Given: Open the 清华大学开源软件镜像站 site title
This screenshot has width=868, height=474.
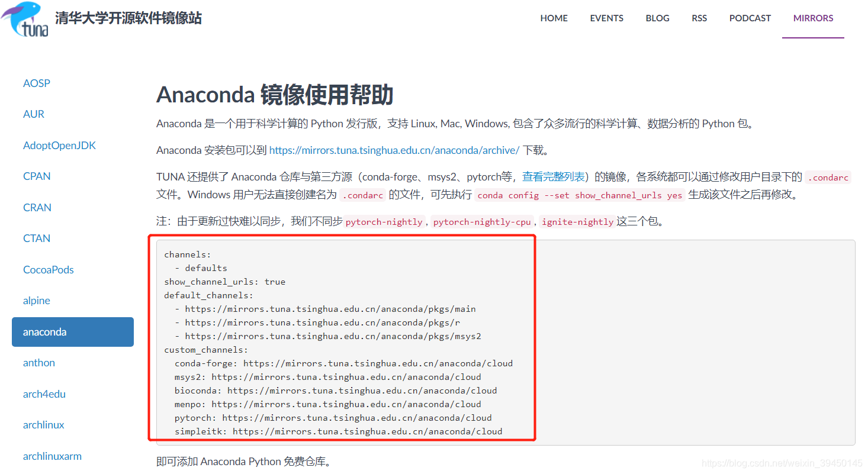Looking at the screenshot, I should [128, 18].
